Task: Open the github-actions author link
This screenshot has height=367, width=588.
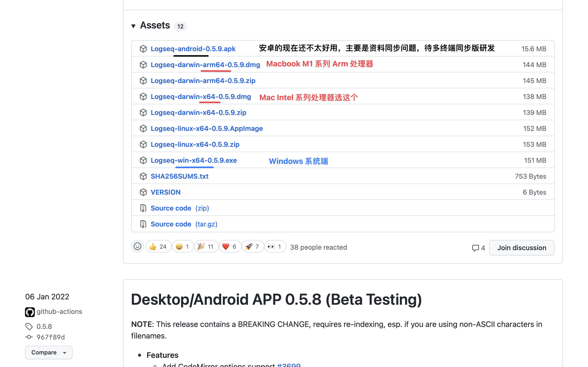Action: pos(59,312)
